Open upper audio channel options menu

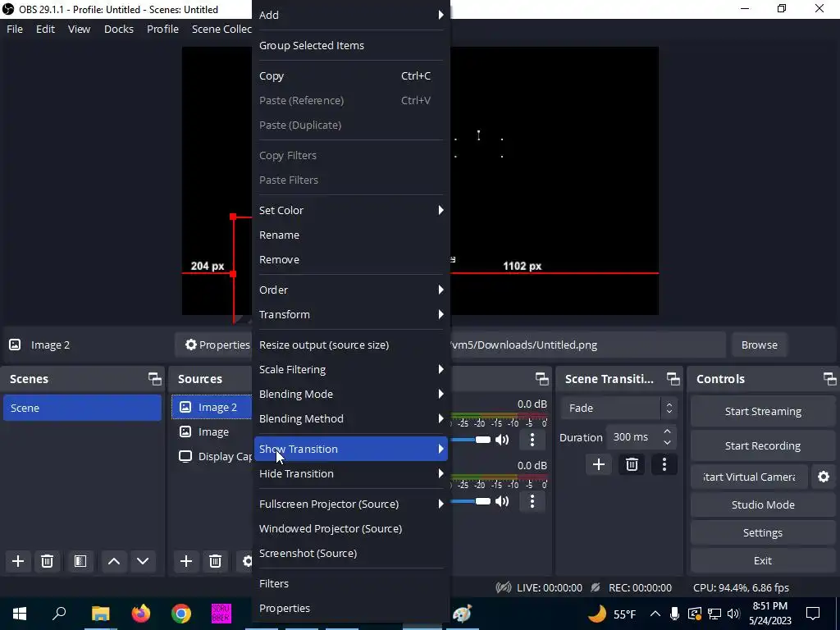click(x=532, y=440)
